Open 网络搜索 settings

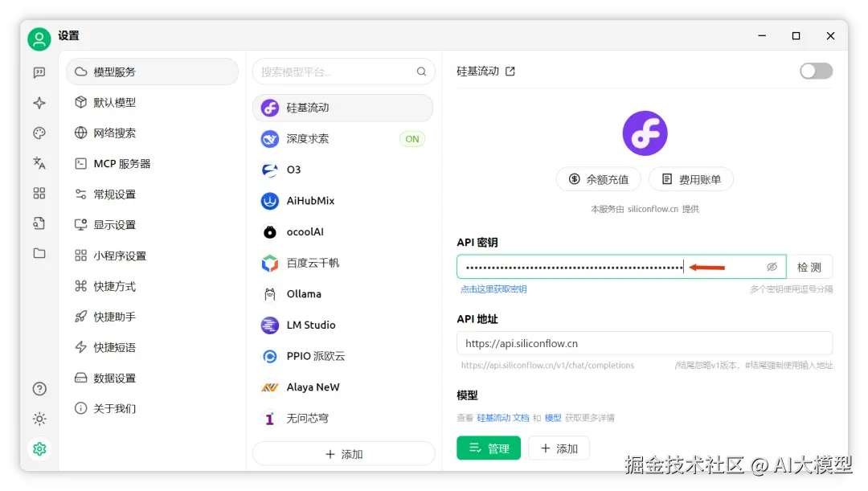click(x=152, y=133)
